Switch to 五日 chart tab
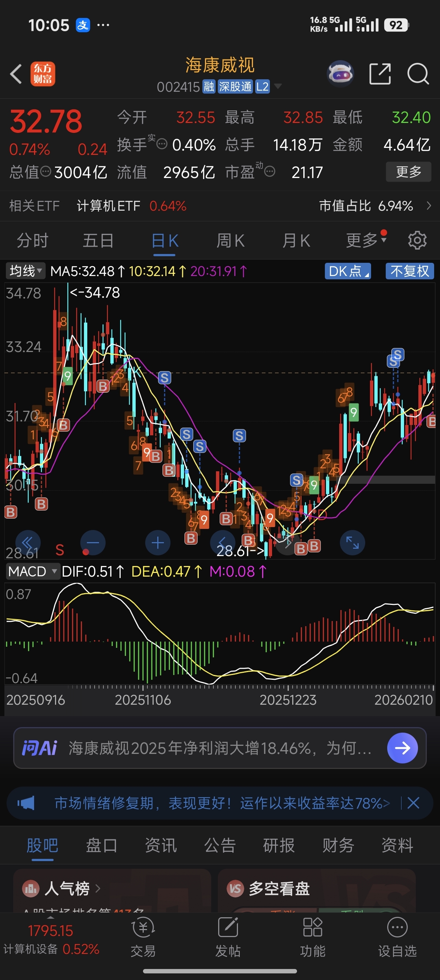The image size is (440, 980). (x=98, y=240)
